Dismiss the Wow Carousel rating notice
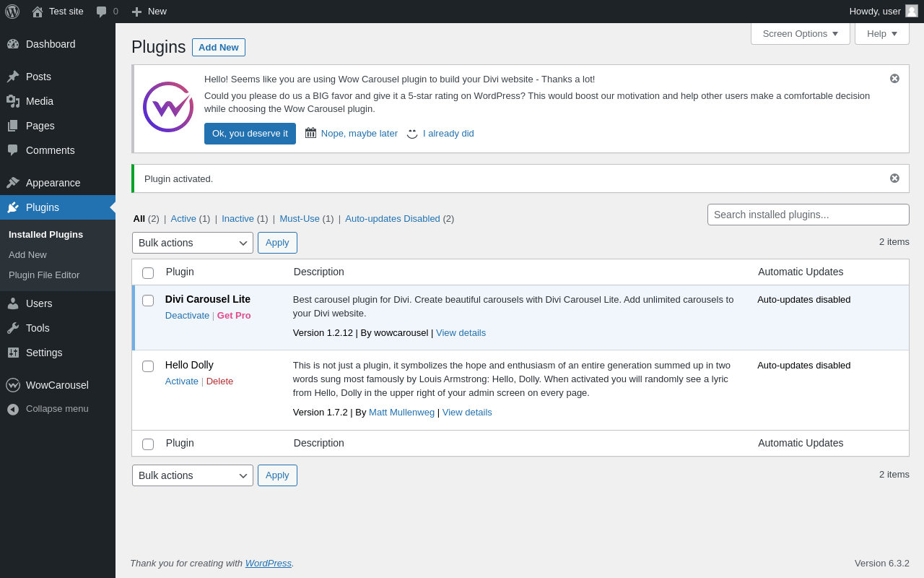 point(894,79)
